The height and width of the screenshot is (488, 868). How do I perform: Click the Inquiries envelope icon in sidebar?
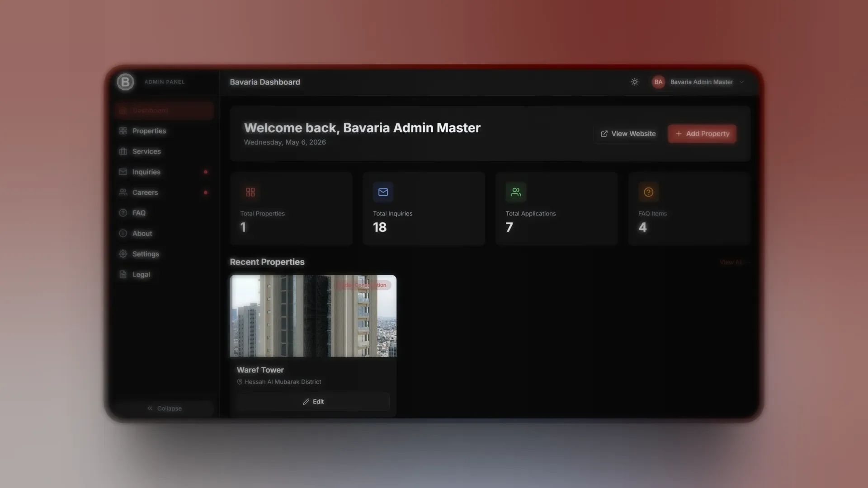point(123,172)
